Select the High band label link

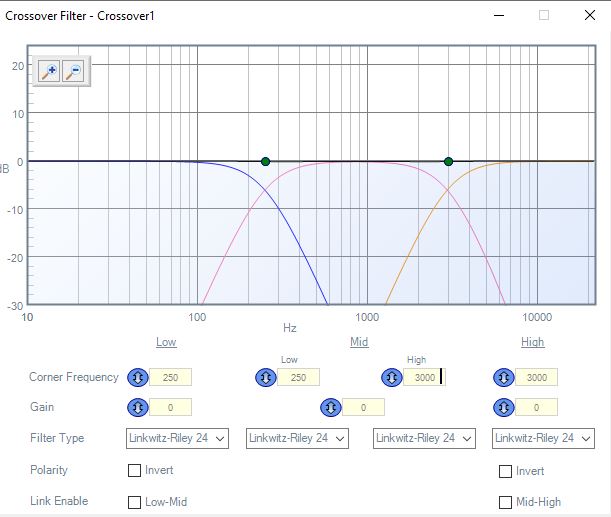pyautogui.click(x=533, y=342)
